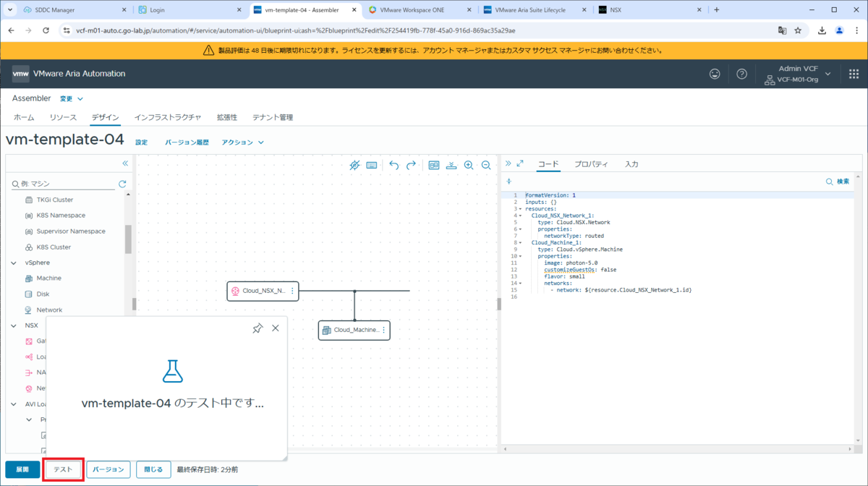Click the resource palette vertical scrollbar
This screenshot has width=868, height=486.
128,239
